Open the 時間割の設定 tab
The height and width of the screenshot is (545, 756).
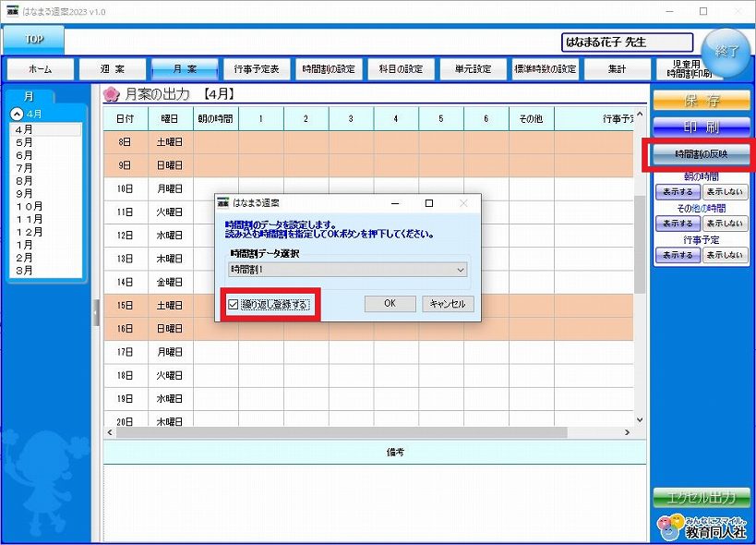click(329, 69)
